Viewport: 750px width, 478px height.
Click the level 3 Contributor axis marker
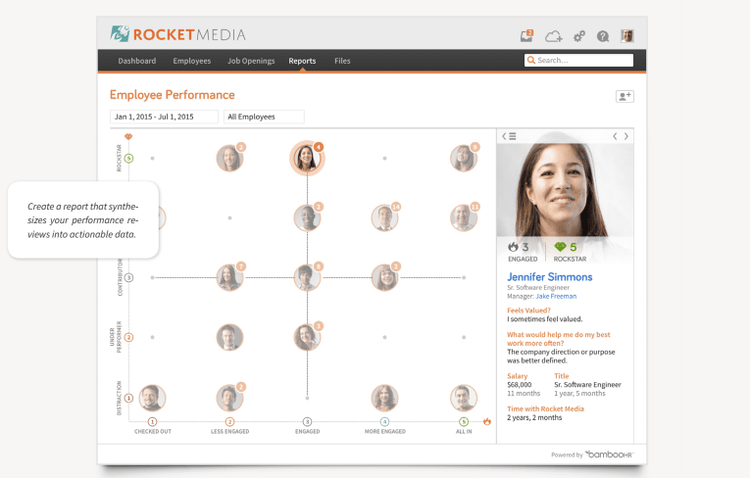pos(129,278)
